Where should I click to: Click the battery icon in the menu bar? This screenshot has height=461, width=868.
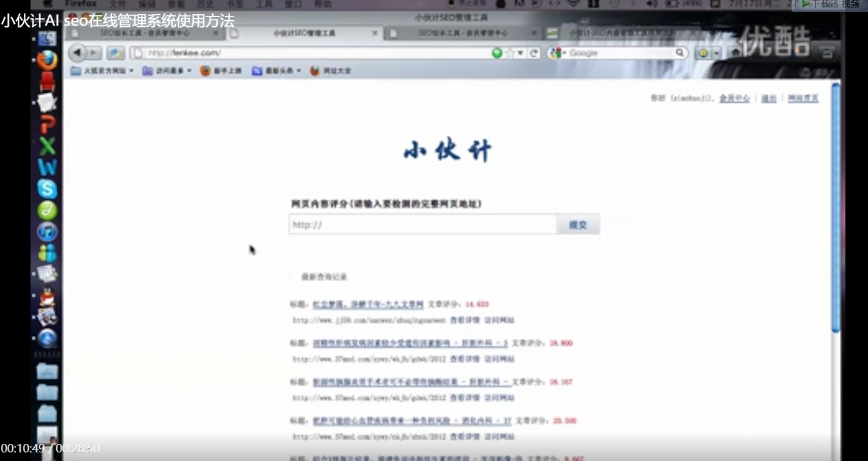pyautogui.click(x=673, y=4)
